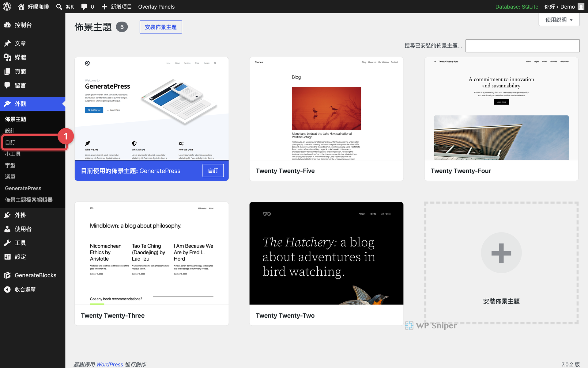The width and height of the screenshot is (588, 368).
Task: Click the 工具 wrench icon
Action: (x=7, y=243)
